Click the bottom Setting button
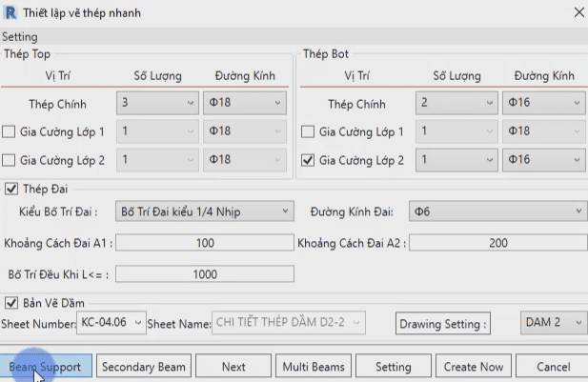This screenshot has height=382, width=588. pyautogui.click(x=394, y=366)
